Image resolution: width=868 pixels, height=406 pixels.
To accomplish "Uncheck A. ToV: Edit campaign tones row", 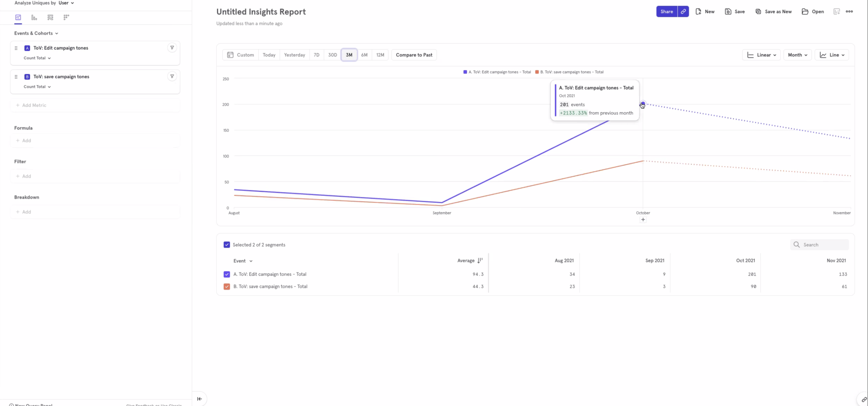I will (227, 274).
